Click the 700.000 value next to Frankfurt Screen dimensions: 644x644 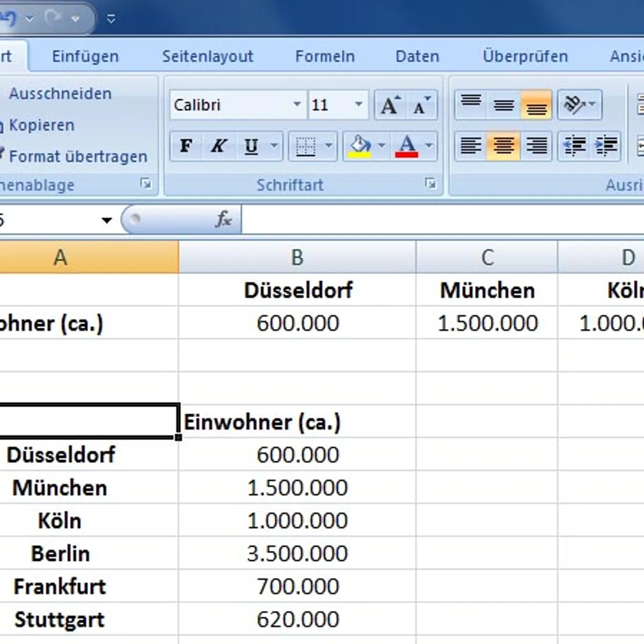tap(297, 587)
